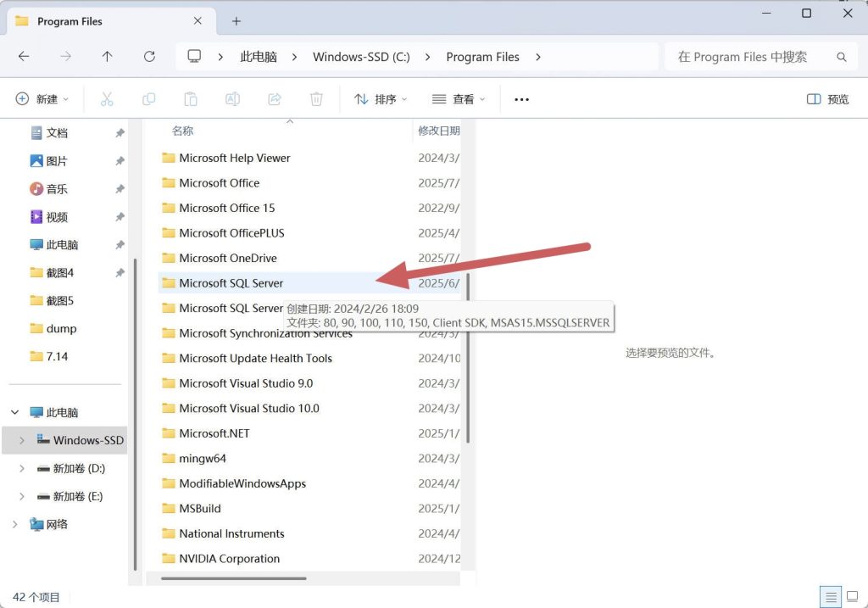Open the more options ellipsis menu

click(x=521, y=99)
